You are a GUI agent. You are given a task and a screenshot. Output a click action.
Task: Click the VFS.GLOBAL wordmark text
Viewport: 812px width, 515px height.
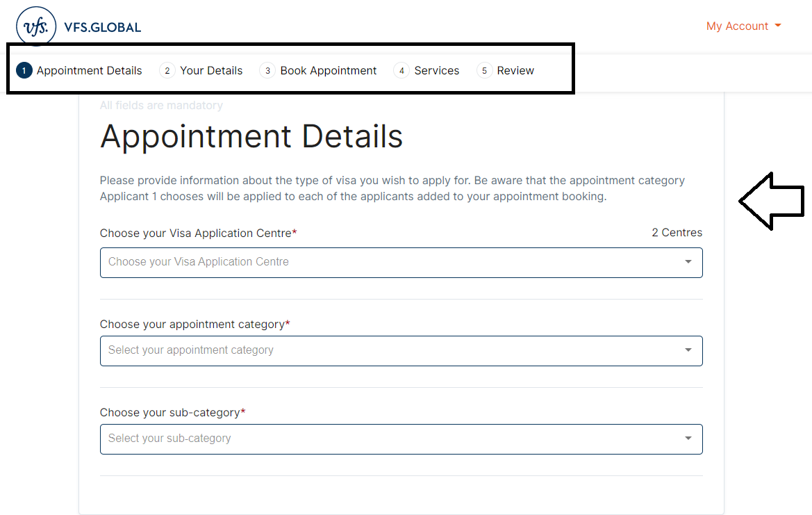[x=102, y=27]
